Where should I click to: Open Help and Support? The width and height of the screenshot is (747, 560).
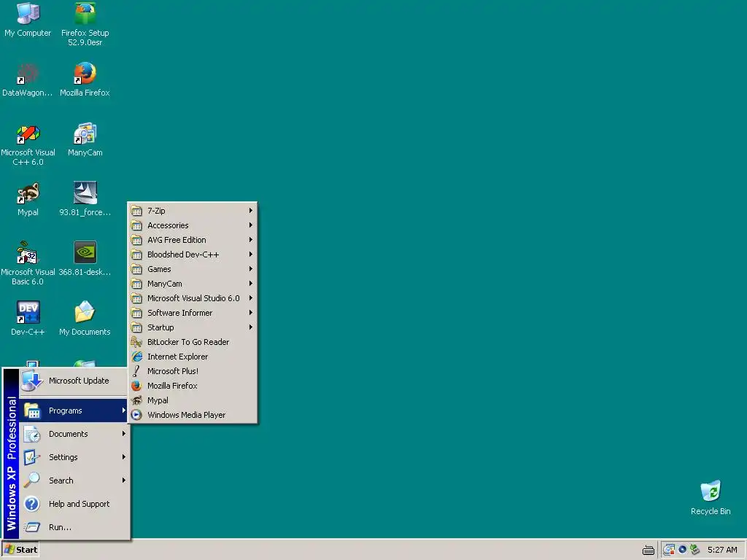74,504
